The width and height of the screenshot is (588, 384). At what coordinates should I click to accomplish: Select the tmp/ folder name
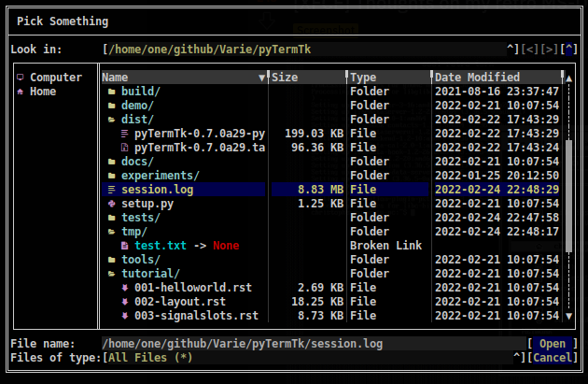[x=134, y=232]
